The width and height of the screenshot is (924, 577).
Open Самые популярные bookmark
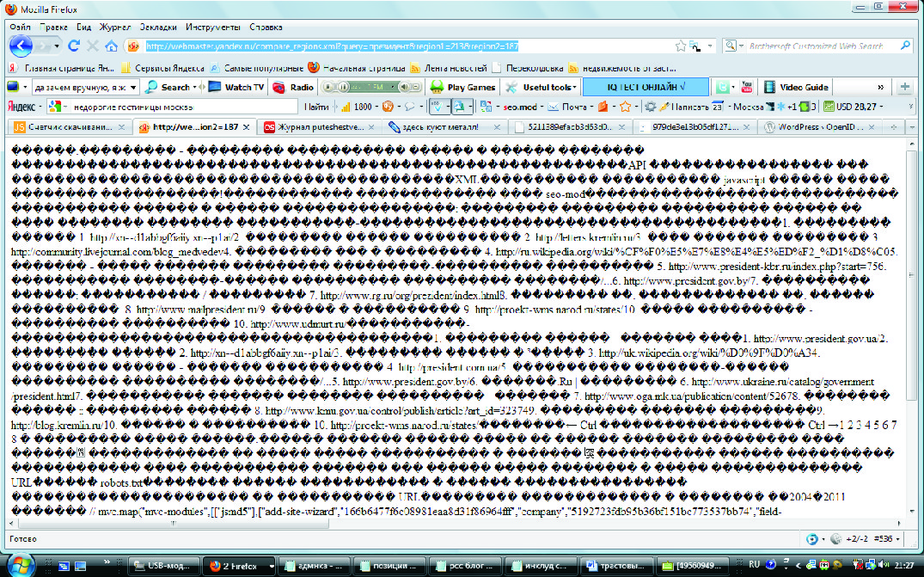pos(257,68)
